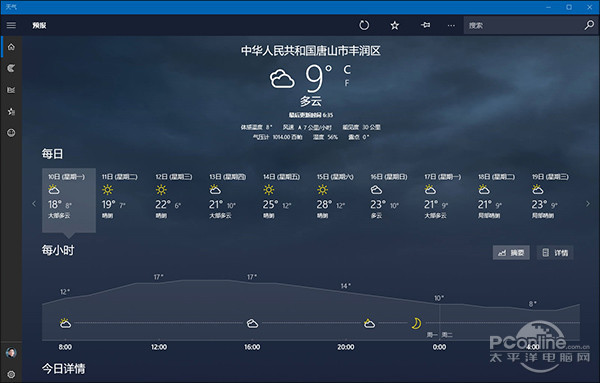Open the hamburger navigation menu

(x=11, y=25)
